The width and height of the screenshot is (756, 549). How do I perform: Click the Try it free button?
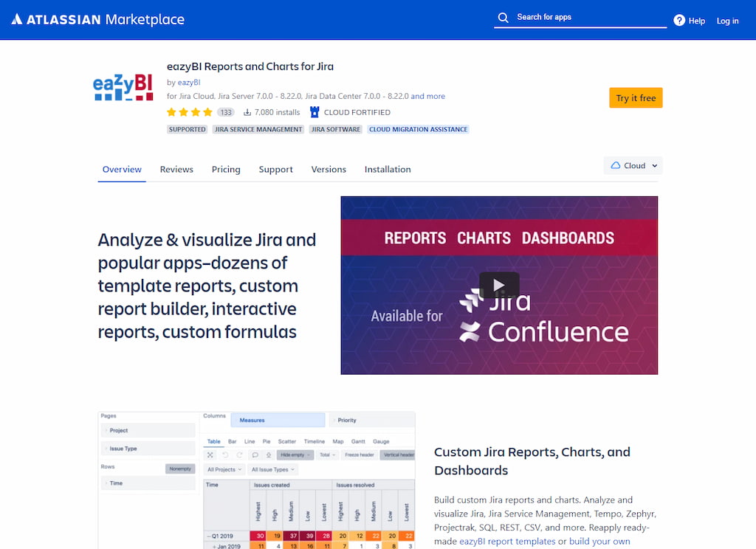pyautogui.click(x=636, y=97)
